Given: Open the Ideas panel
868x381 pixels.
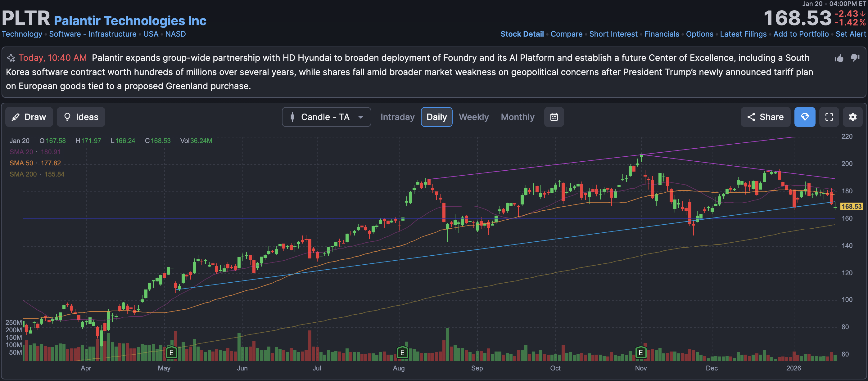Looking at the screenshot, I should [81, 117].
